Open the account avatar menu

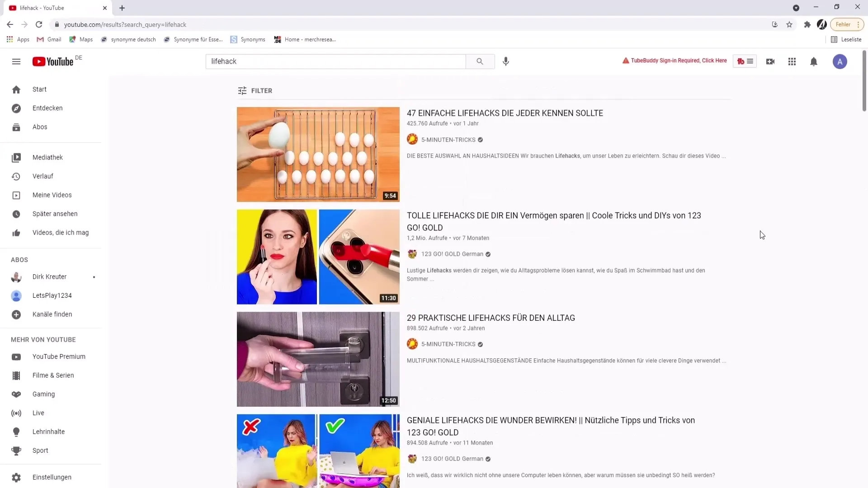(840, 61)
